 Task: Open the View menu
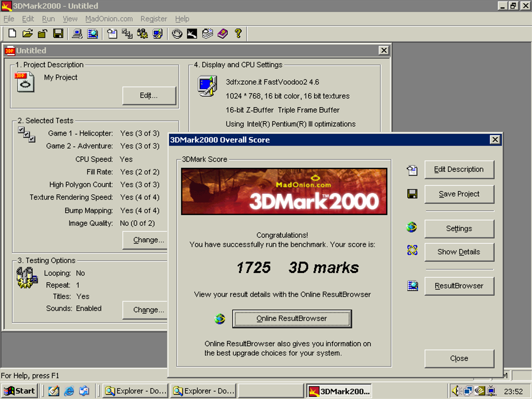[x=70, y=18]
